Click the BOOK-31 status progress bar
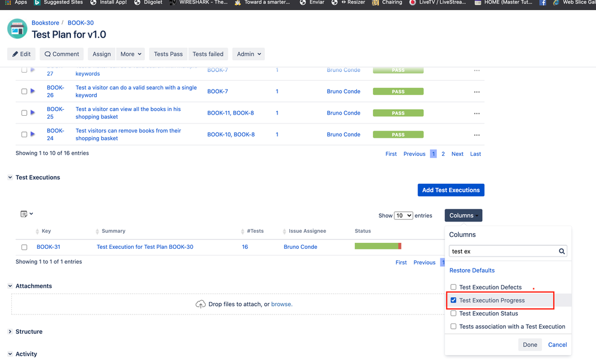Image resolution: width=596 pixels, height=364 pixels. 378,246
